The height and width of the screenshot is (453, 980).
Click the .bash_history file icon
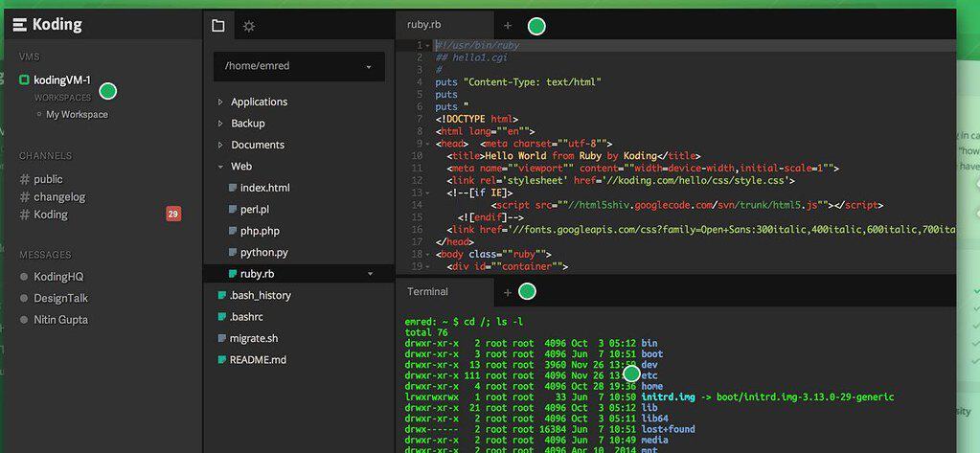(222, 295)
